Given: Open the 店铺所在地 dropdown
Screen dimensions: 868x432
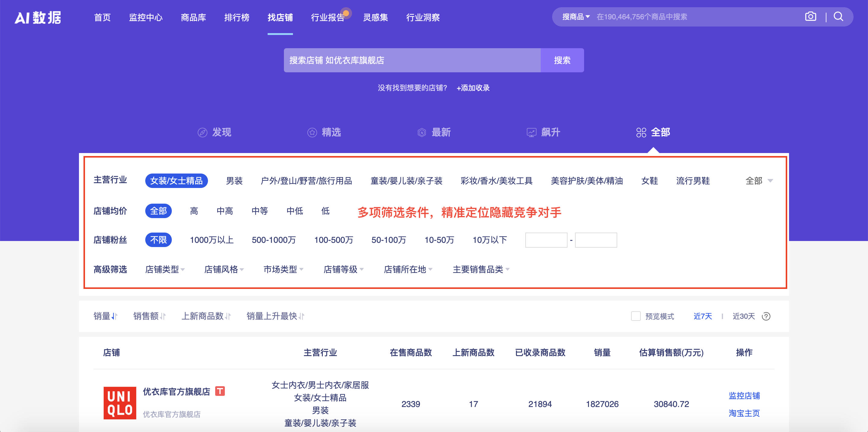Looking at the screenshot, I should tap(408, 269).
